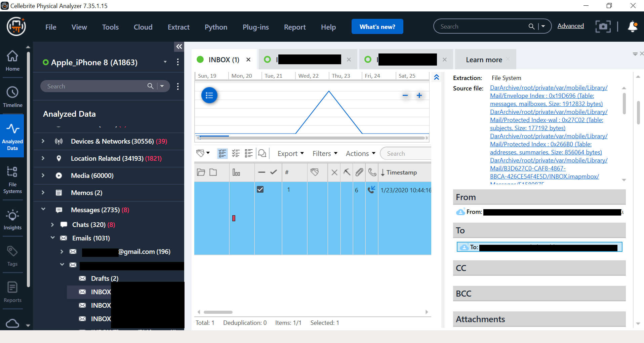Click the X deleted-state column header

(334, 172)
